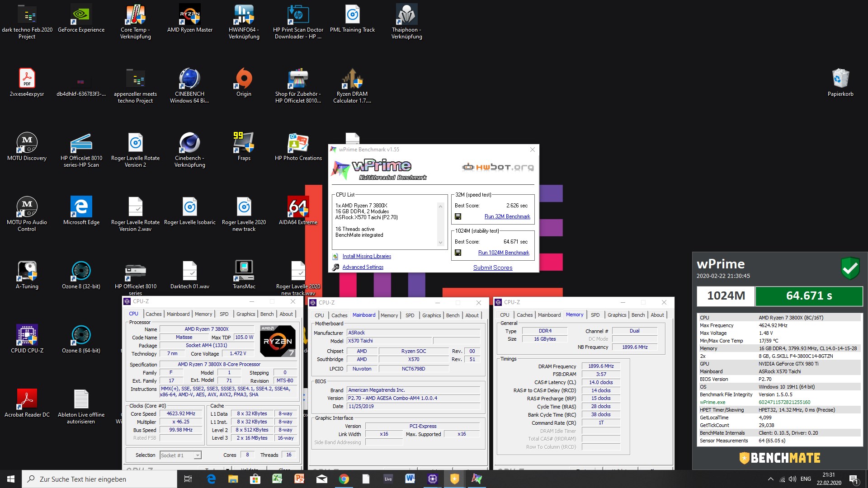Select CPU tab in Memory CPU-Z window
The width and height of the screenshot is (868, 488).
505,315
